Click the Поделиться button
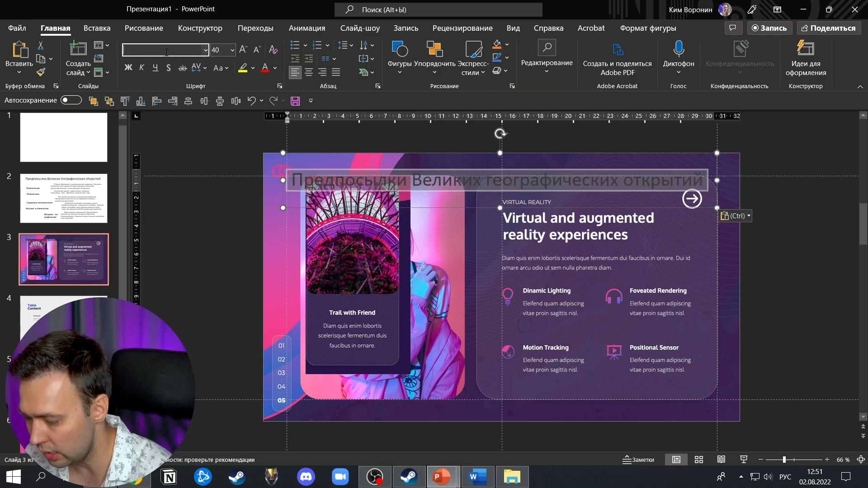This screenshot has height=488, width=868. [x=829, y=28]
